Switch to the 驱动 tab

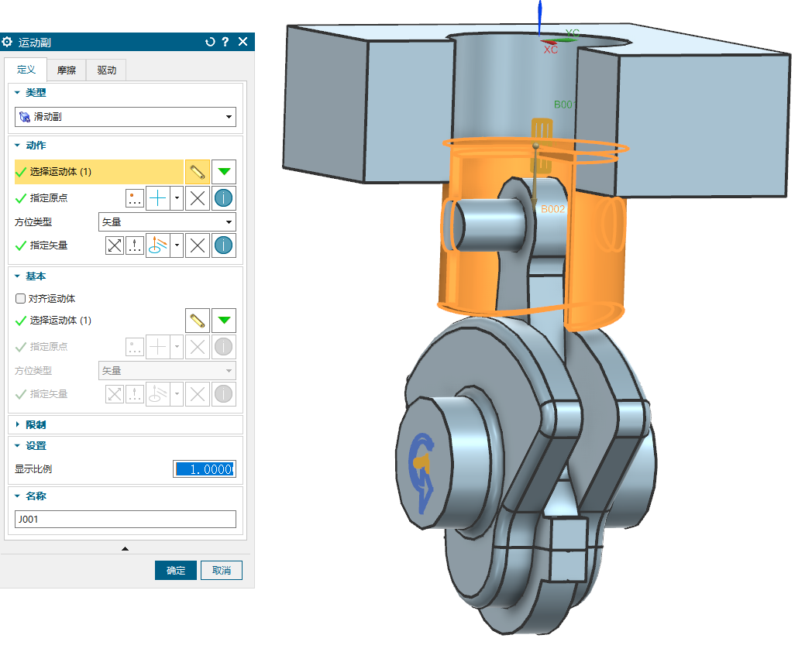click(x=106, y=70)
